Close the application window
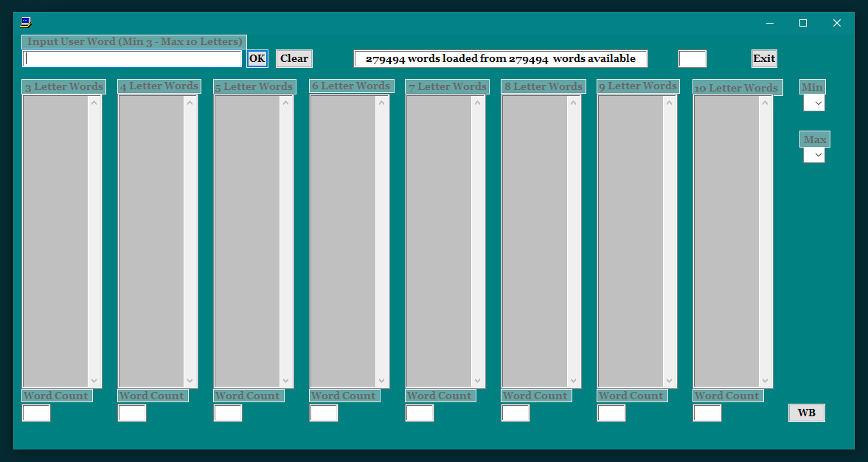Viewport: 868px width, 462px height. [x=837, y=23]
